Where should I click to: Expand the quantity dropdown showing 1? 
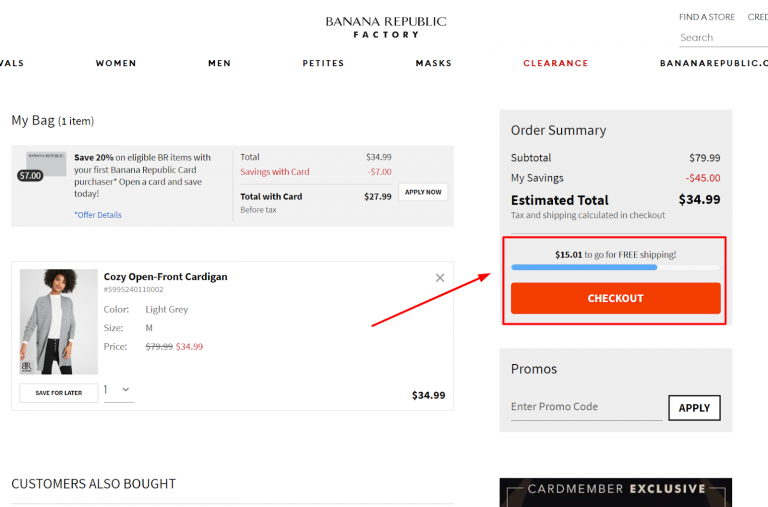119,390
